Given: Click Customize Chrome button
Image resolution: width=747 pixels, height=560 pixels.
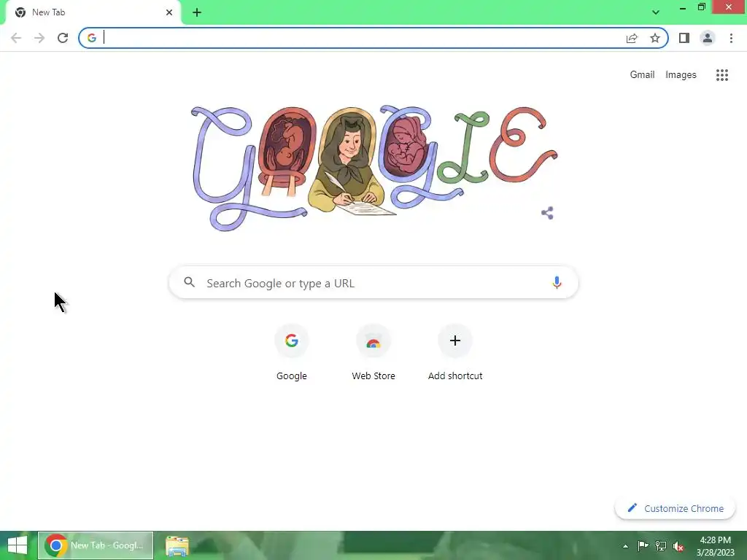Looking at the screenshot, I should [x=675, y=508].
